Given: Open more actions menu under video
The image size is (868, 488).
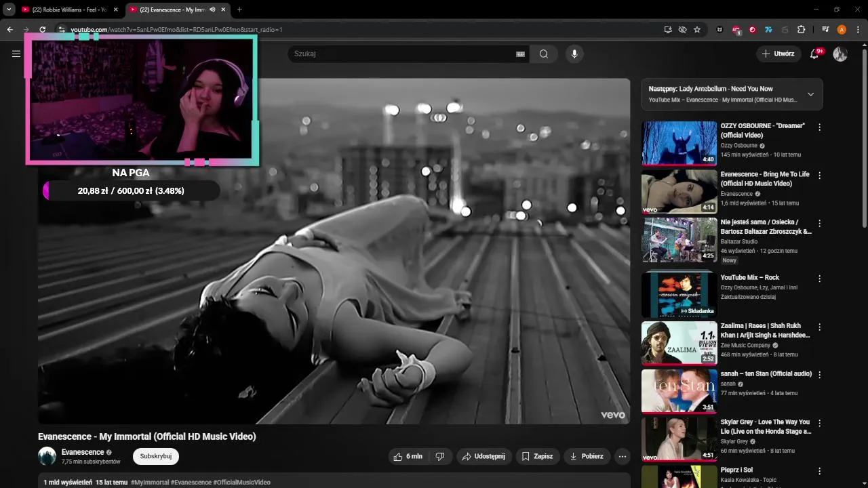Looking at the screenshot, I should pyautogui.click(x=623, y=457).
